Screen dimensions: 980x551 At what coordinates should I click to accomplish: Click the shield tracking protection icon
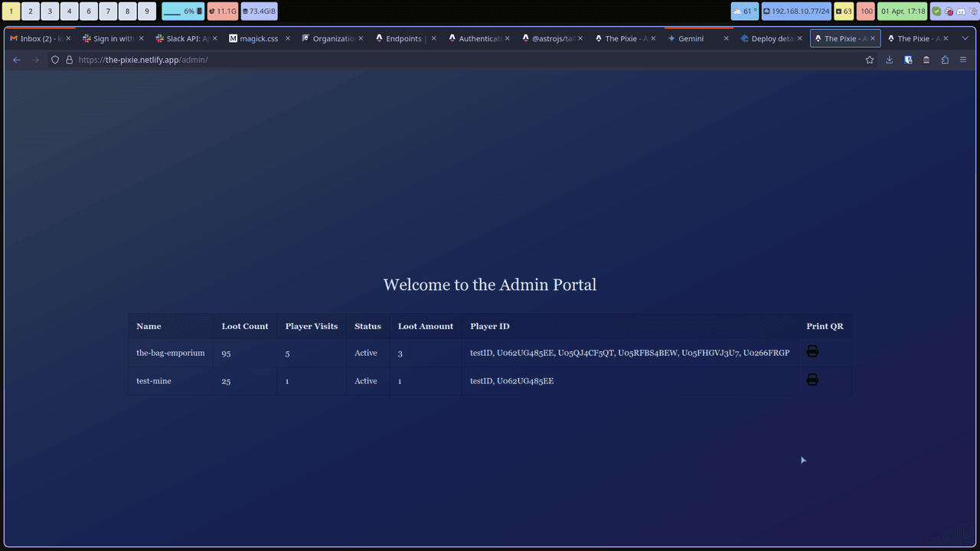55,60
